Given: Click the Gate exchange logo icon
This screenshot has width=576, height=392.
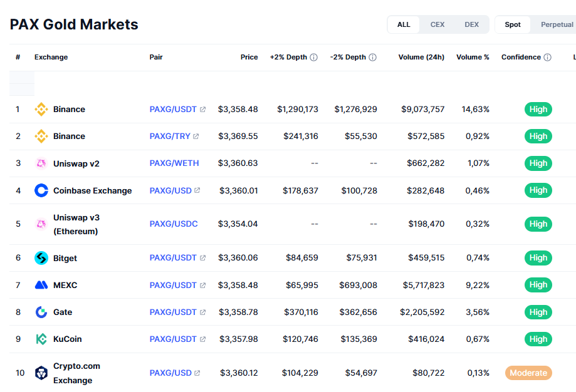Looking at the screenshot, I should [41, 312].
